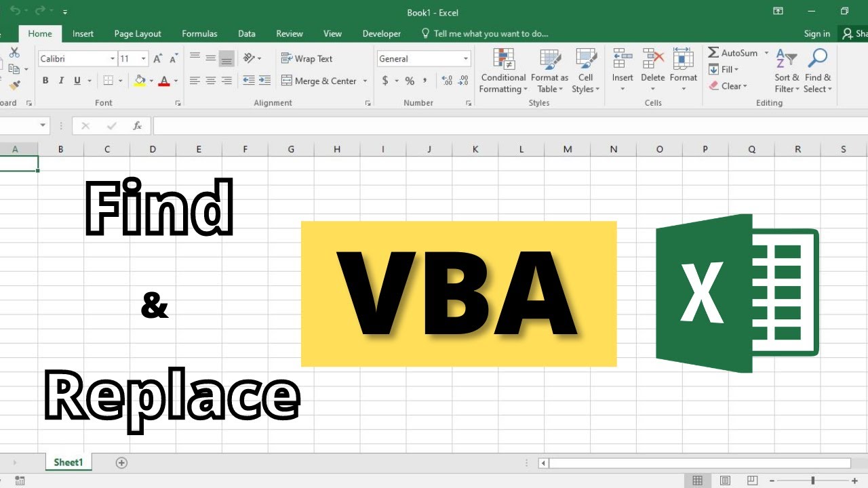Switch to the Developer tab
Screen dimensions: 868x488
coord(382,34)
